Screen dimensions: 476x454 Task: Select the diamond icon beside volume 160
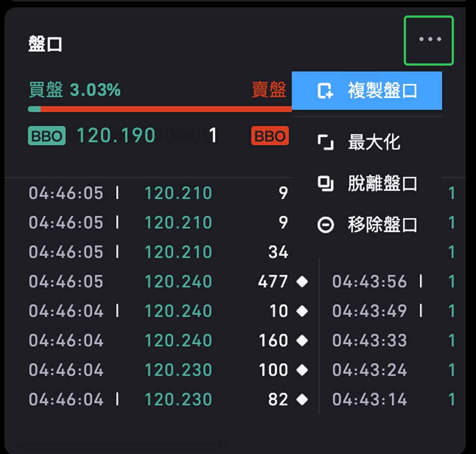302,340
